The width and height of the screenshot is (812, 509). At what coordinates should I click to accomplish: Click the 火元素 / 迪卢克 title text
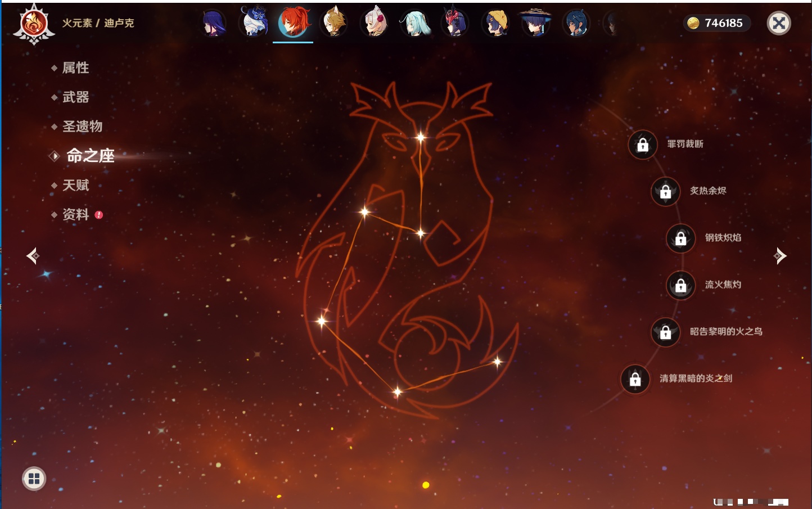(x=98, y=23)
